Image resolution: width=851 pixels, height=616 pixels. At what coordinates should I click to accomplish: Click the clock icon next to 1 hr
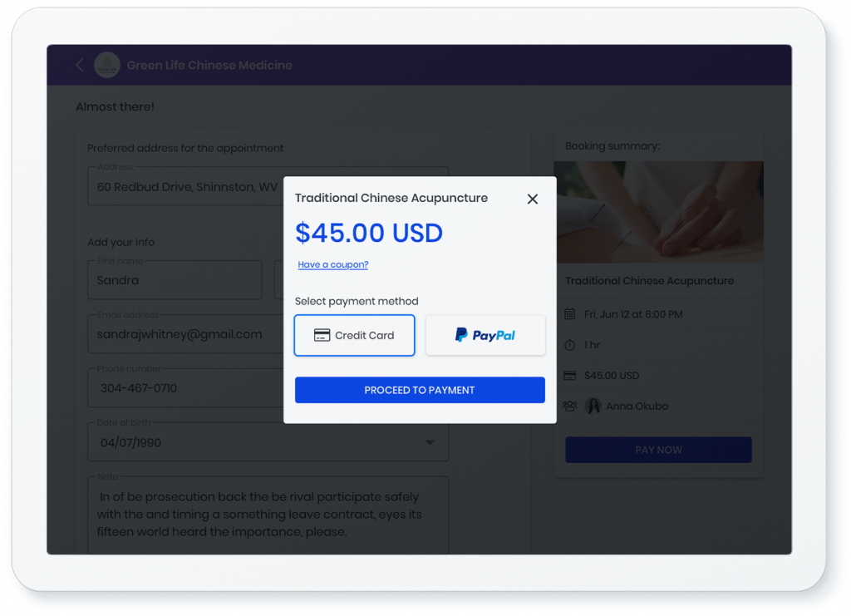[569, 345]
